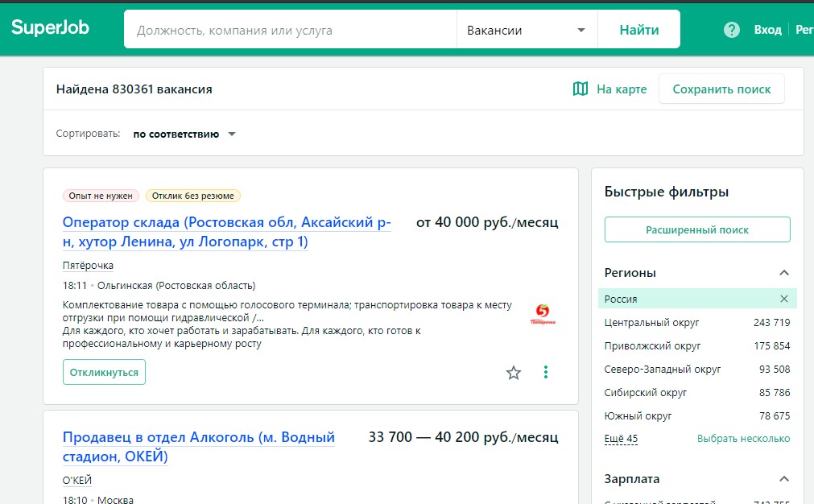Click the Найти search button
The width and height of the screenshot is (814, 504).
pyautogui.click(x=639, y=30)
